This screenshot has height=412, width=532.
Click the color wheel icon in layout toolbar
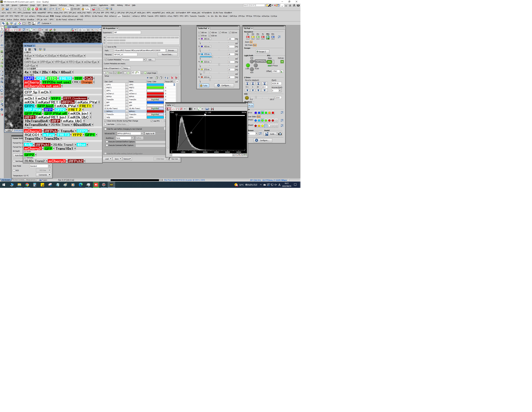(x=20, y=23)
